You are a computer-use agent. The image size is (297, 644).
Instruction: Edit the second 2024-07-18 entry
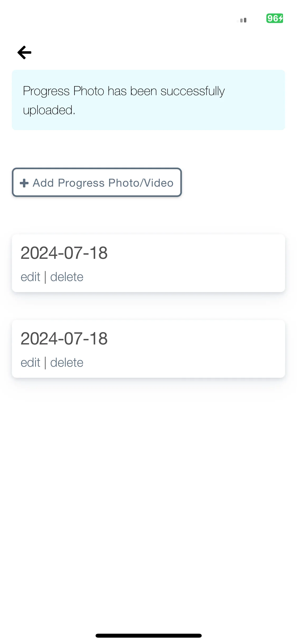[30, 363]
